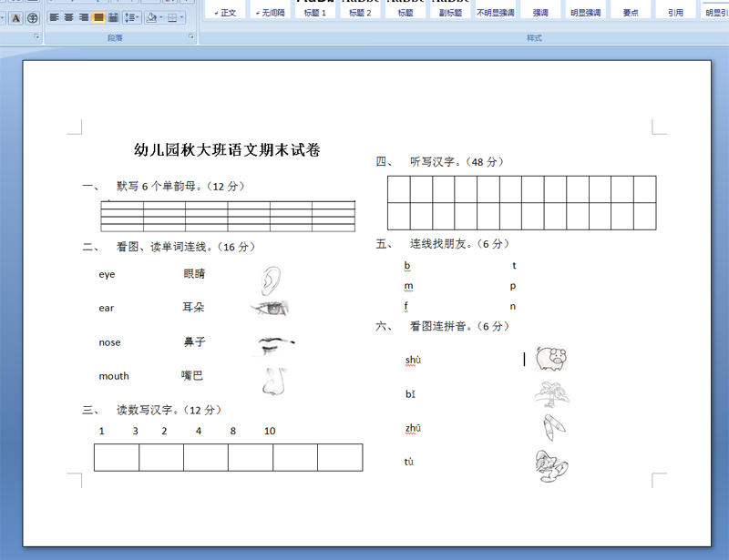This screenshot has height=560, width=729.
Task: Open the line spacing dropdown
Action: 131,17
